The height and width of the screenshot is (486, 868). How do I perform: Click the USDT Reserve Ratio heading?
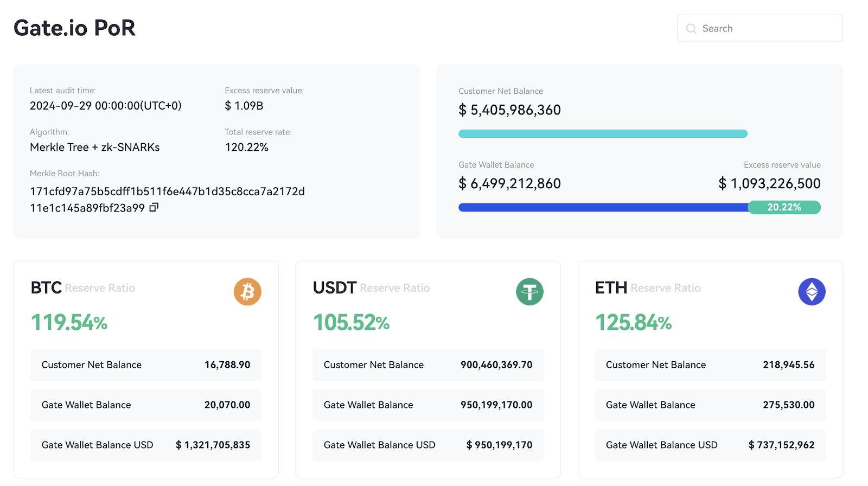pyautogui.click(x=371, y=287)
